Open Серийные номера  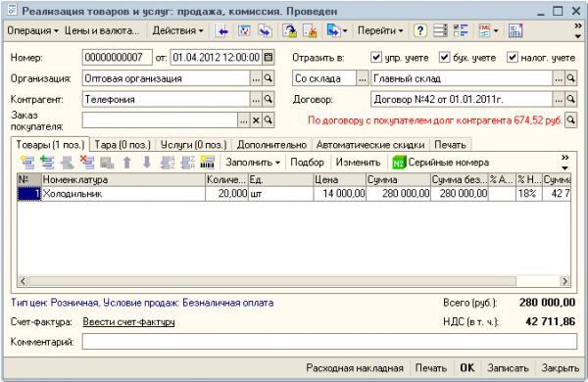click(x=441, y=163)
